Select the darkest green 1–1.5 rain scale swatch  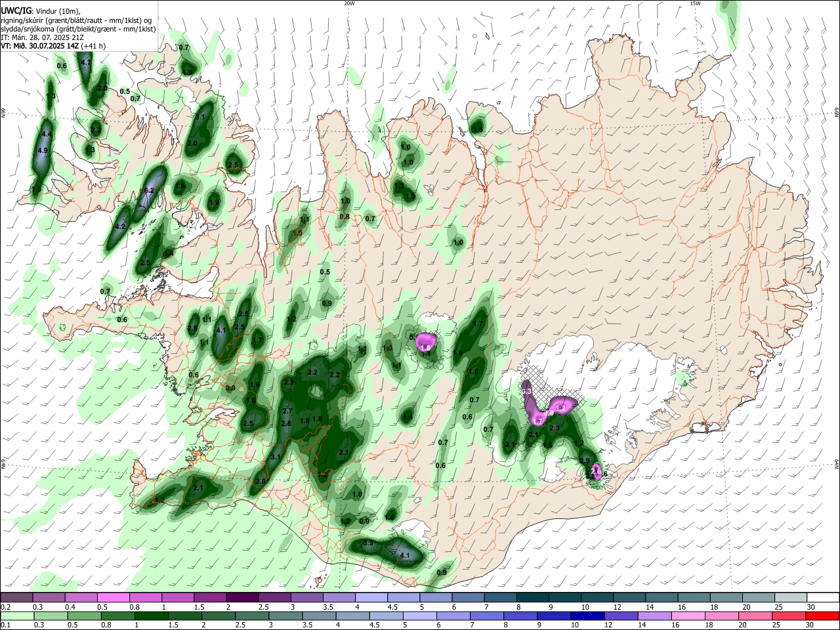coord(151,616)
